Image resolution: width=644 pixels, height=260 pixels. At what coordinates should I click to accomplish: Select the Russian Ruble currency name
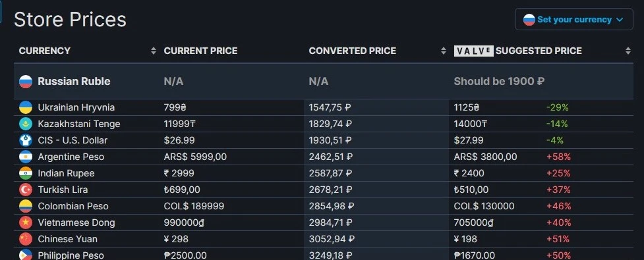click(74, 81)
